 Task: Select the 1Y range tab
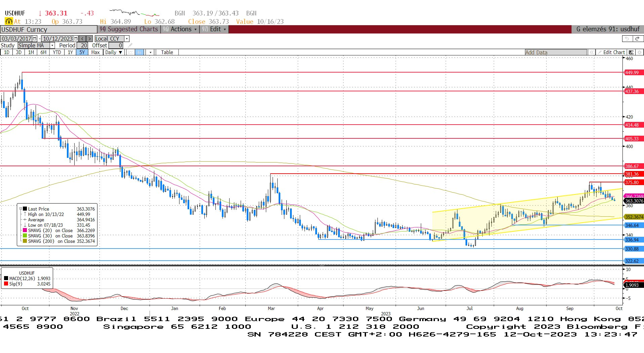click(70, 52)
